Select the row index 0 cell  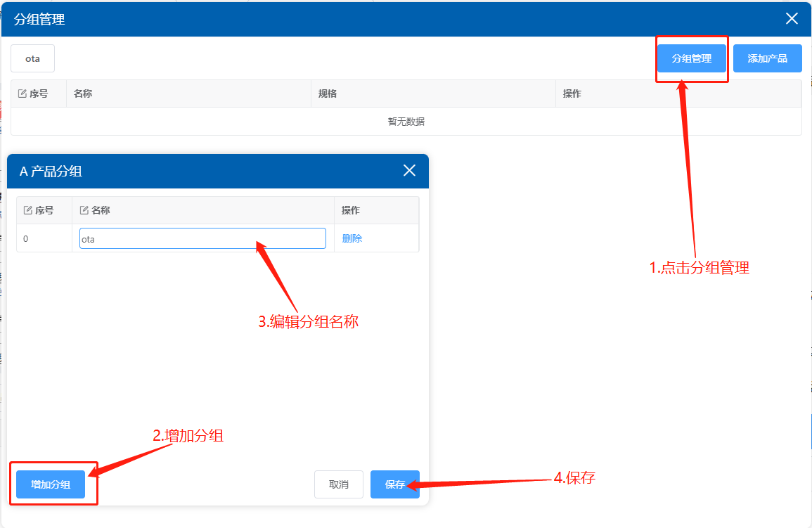pos(26,238)
